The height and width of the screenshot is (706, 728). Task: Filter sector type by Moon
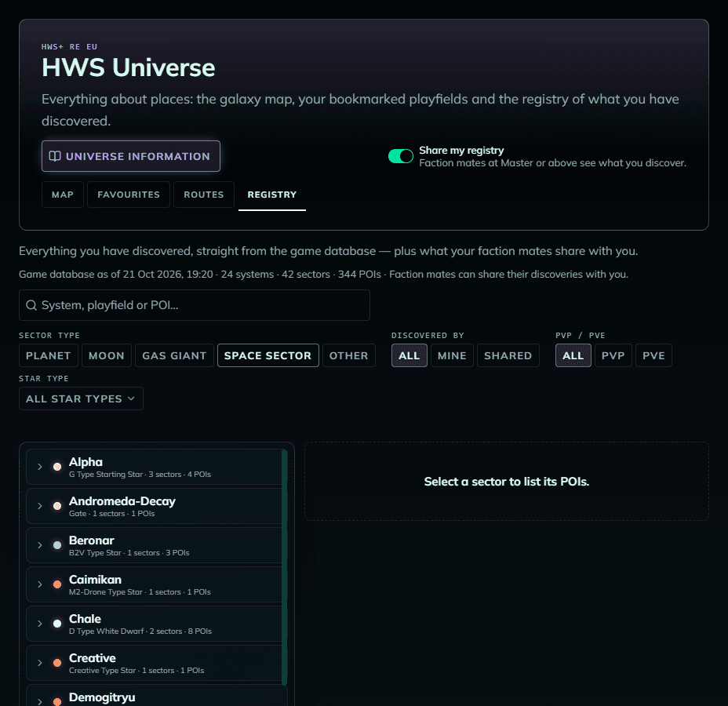[107, 355]
